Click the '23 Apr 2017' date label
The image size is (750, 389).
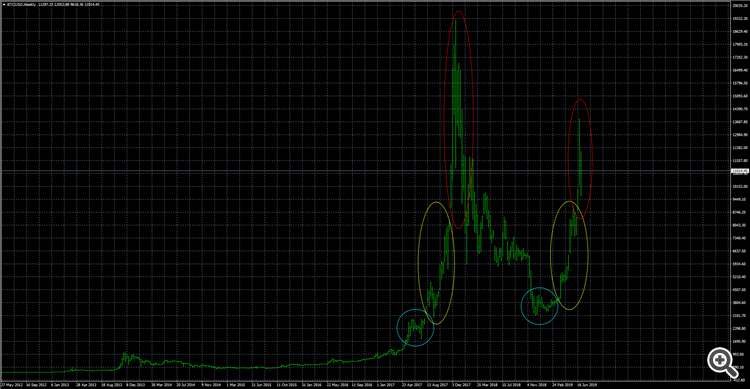pyautogui.click(x=412, y=384)
